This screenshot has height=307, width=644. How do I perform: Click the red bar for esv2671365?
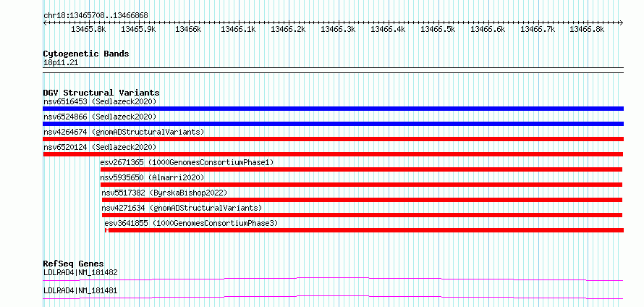[x=361, y=169]
